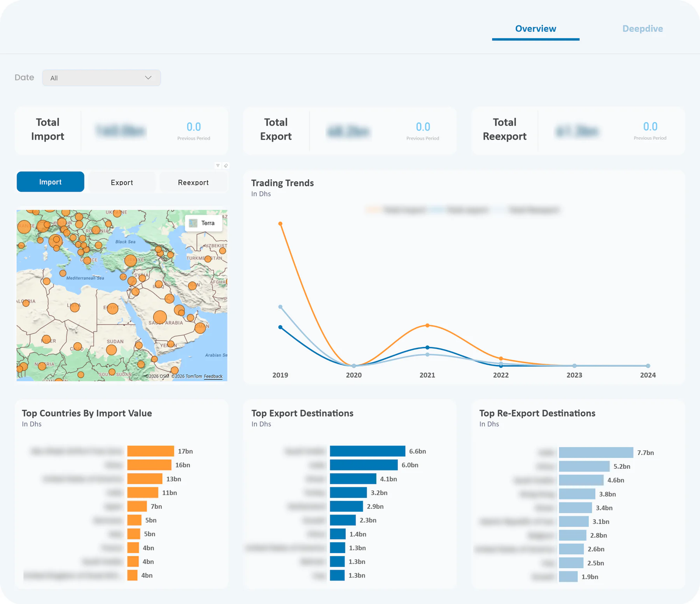Click the Date dropdown chevron arrow
The width and height of the screenshot is (700, 604).
(x=148, y=78)
